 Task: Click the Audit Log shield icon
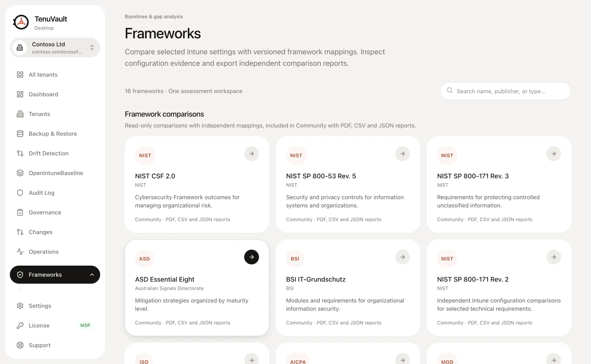pos(20,193)
